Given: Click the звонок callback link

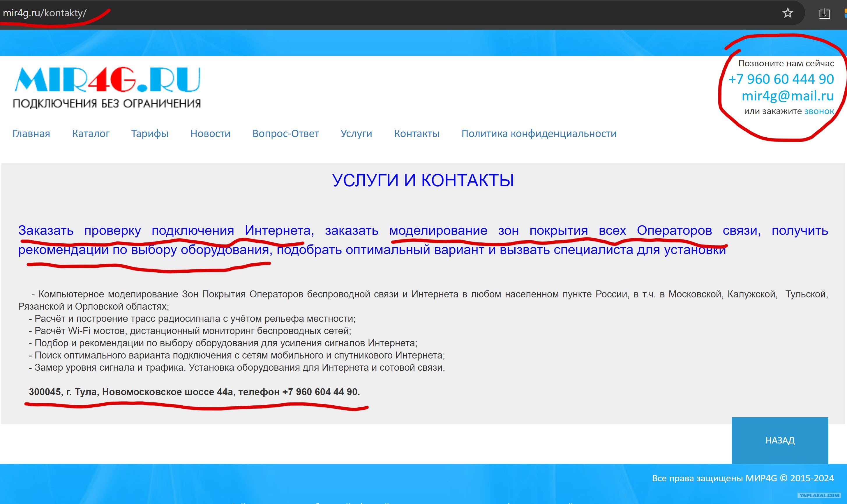Looking at the screenshot, I should click(819, 111).
